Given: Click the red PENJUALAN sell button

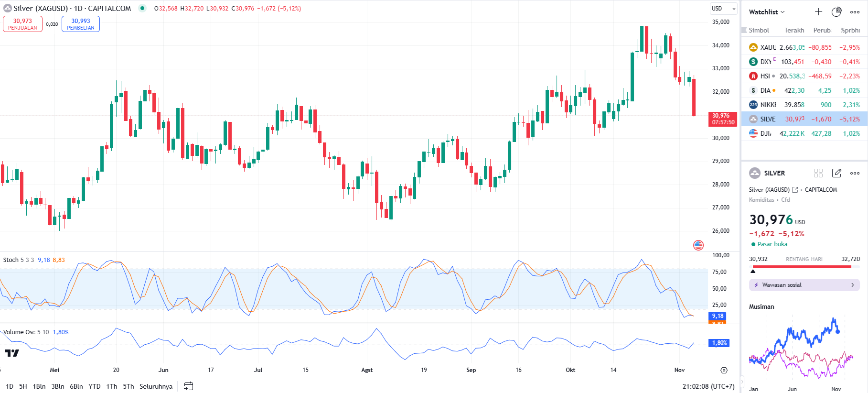Looking at the screenshot, I should pyautogui.click(x=22, y=24).
